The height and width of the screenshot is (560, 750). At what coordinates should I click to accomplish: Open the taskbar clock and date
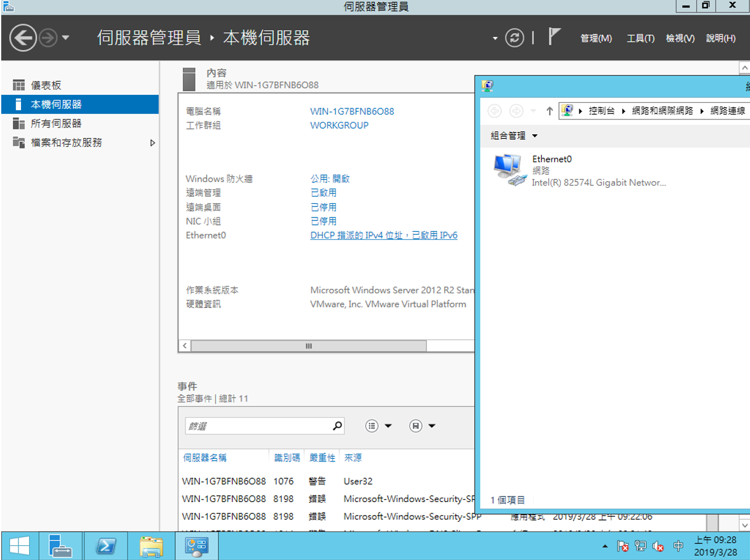(x=715, y=546)
